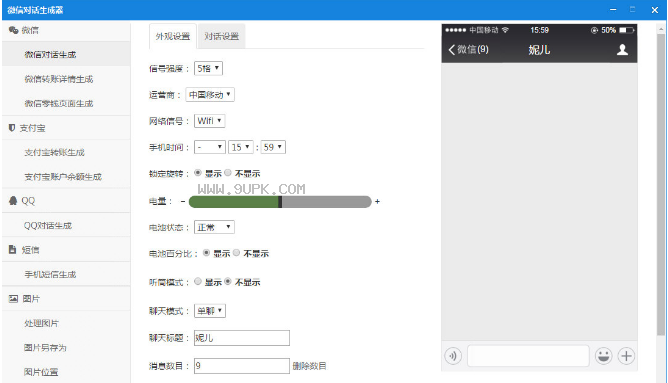The width and height of the screenshot is (668, 383).
Task: Select 不显示 for 电池百分比
Action: [x=236, y=253]
